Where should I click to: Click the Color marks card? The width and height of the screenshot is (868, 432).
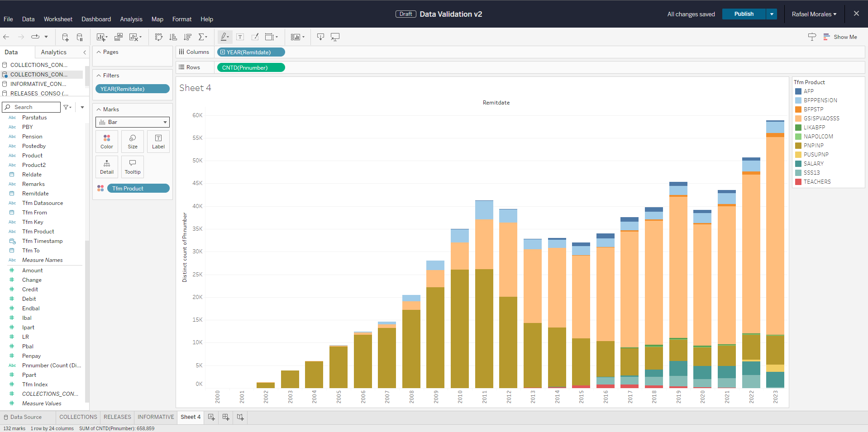pos(107,142)
